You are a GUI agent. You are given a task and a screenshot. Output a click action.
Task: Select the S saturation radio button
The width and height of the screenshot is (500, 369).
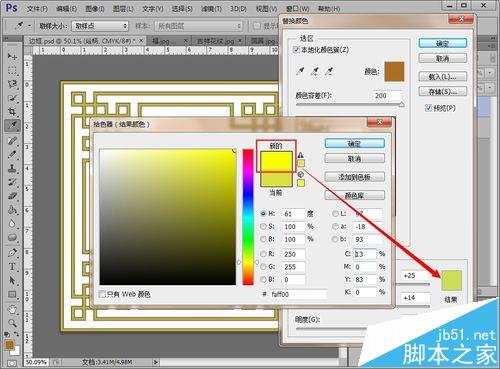coord(263,226)
